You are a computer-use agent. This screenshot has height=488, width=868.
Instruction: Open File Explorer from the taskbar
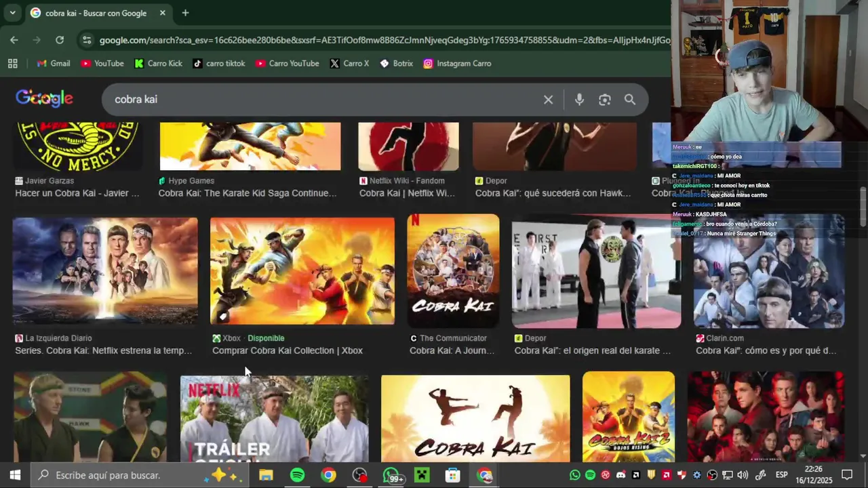tap(266, 475)
